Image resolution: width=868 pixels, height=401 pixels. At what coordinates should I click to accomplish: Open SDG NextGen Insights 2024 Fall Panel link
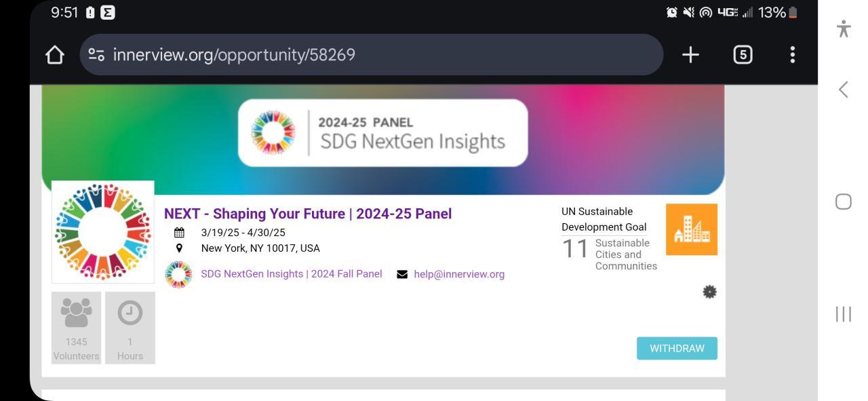(291, 274)
